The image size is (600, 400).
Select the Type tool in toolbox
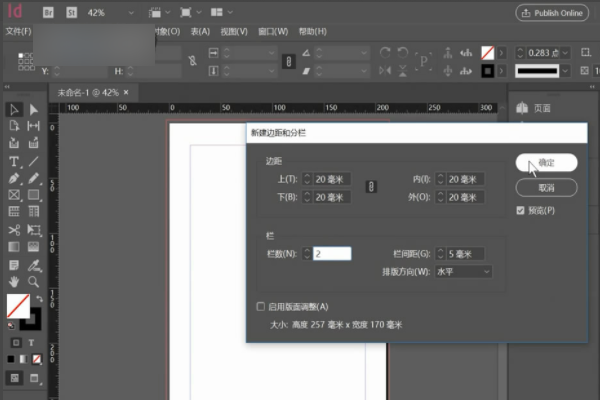pos(14,161)
